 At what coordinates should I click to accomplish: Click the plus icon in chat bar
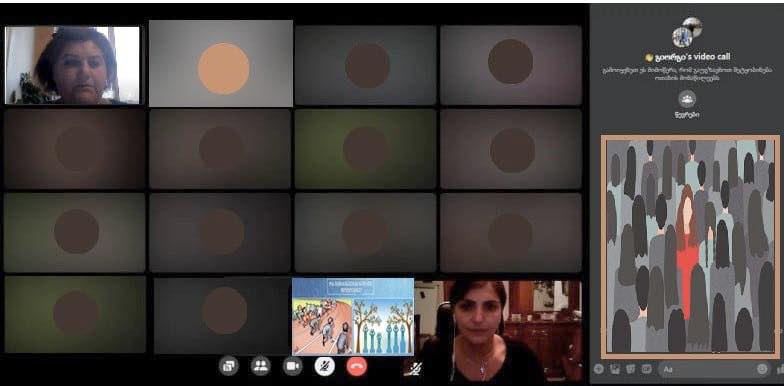(598, 369)
